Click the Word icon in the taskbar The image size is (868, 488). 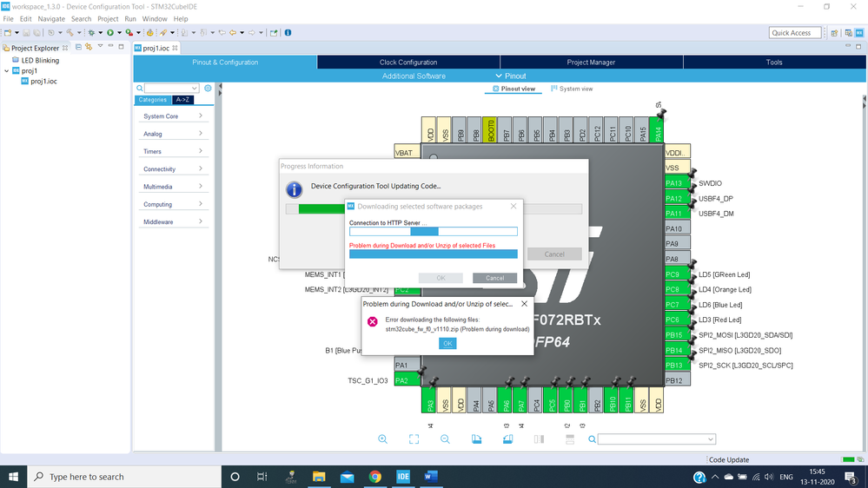[x=431, y=477]
